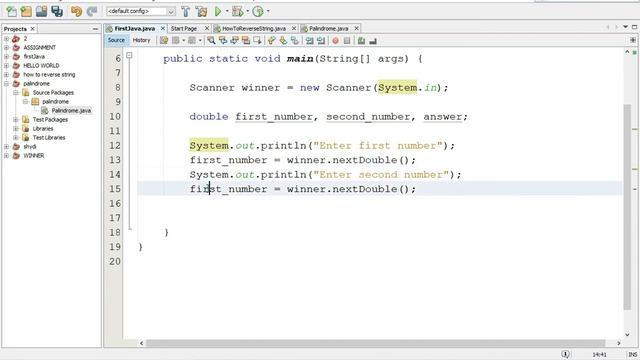
Task: Select Palindrome.java in the project tree
Action: 71,111
